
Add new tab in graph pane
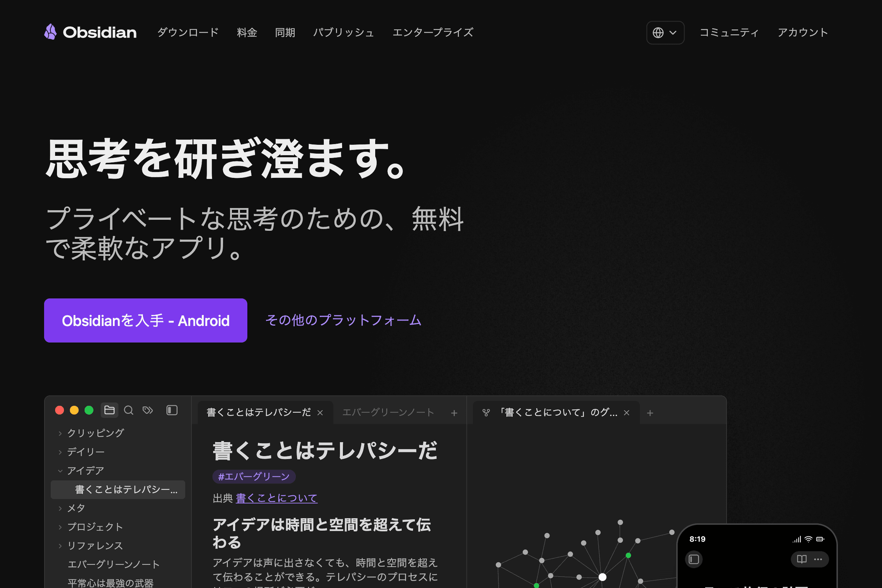point(650,413)
